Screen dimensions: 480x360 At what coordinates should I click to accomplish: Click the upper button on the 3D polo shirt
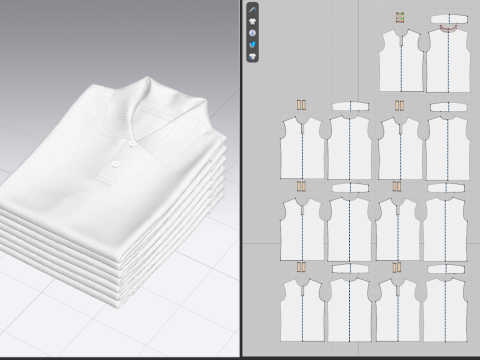[132, 143]
